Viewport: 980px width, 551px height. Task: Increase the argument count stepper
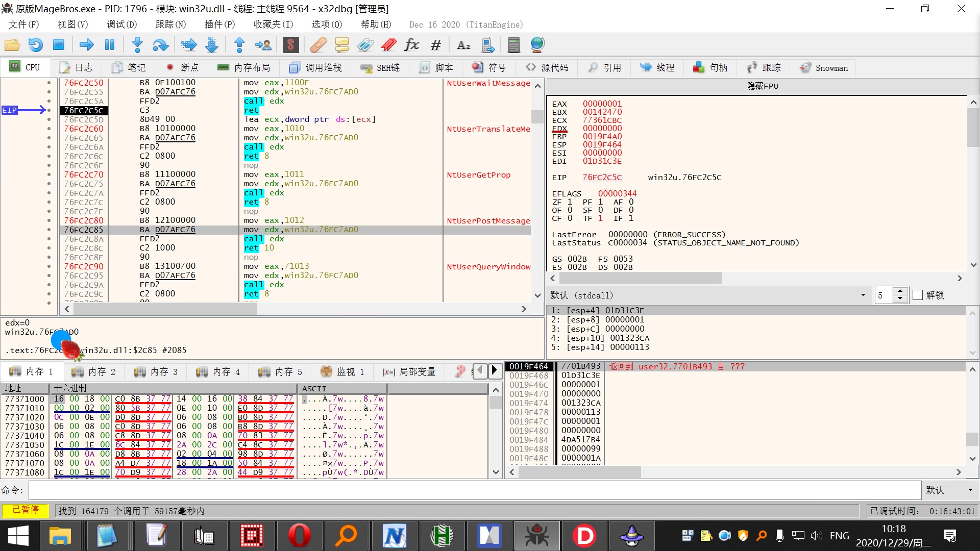click(x=900, y=292)
